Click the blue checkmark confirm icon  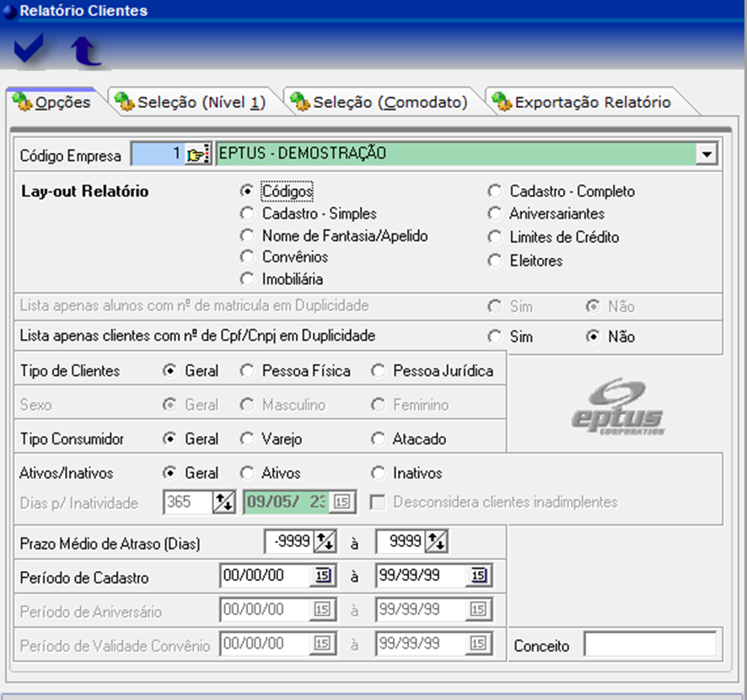[x=30, y=51]
